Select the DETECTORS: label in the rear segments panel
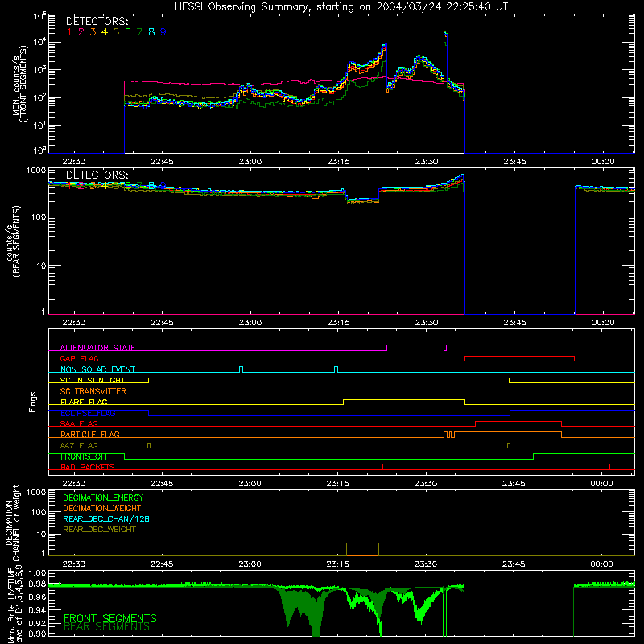644x644 pixels. [x=97, y=175]
